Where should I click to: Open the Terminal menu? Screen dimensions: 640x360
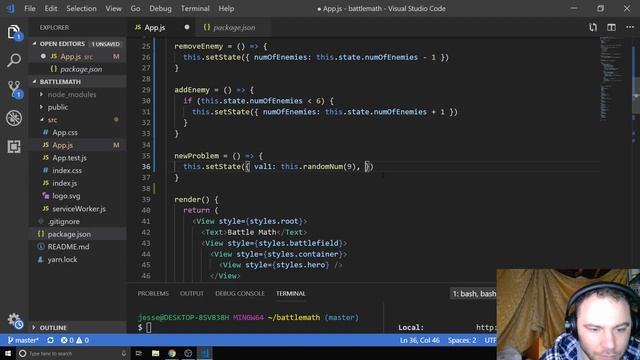click(x=195, y=9)
